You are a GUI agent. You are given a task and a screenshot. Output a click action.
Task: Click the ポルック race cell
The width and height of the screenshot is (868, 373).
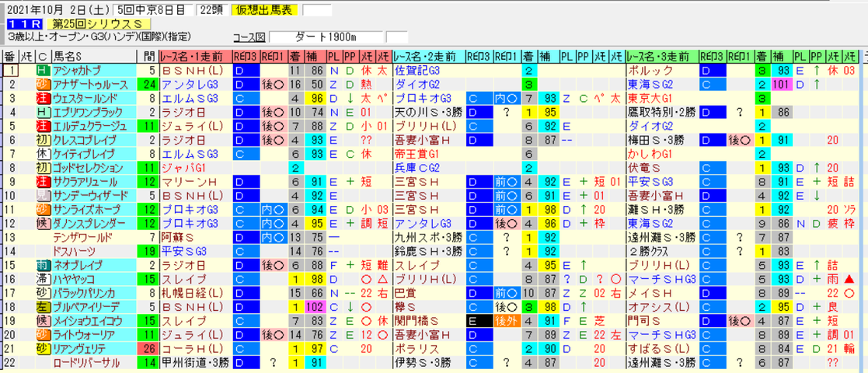click(x=662, y=70)
